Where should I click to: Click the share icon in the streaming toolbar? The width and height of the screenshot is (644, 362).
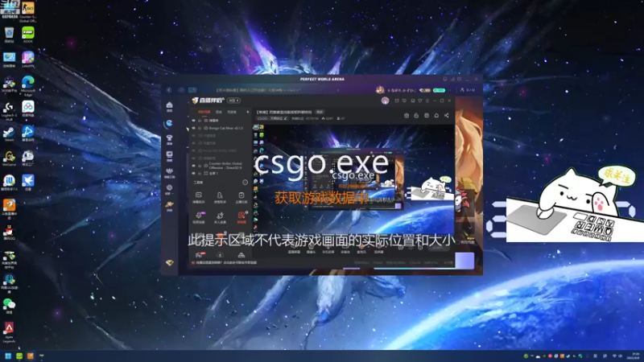click(x=447, y=116)
